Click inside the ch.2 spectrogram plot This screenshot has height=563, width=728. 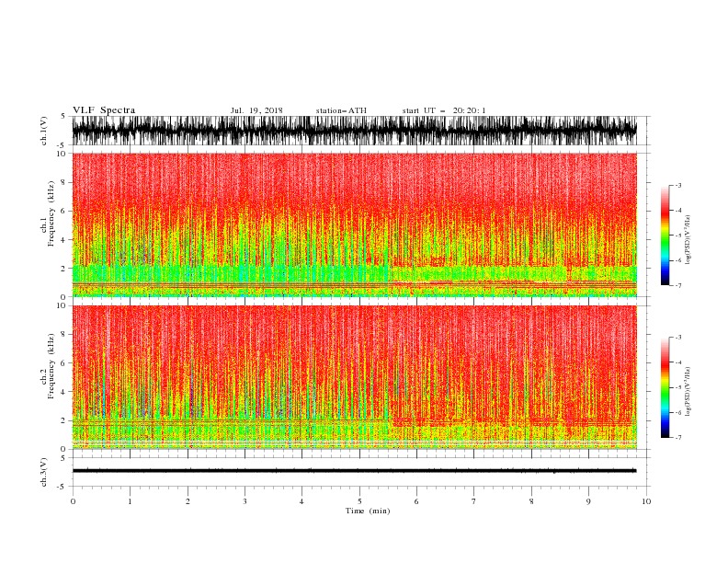pyautogui.click(x=354, y=377)
